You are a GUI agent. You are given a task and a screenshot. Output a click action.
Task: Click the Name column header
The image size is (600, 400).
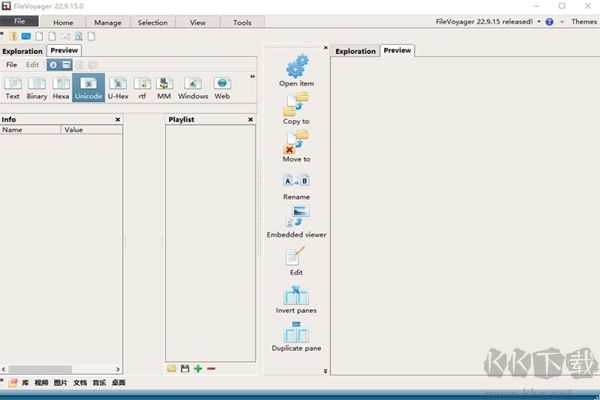coord(30,130)
